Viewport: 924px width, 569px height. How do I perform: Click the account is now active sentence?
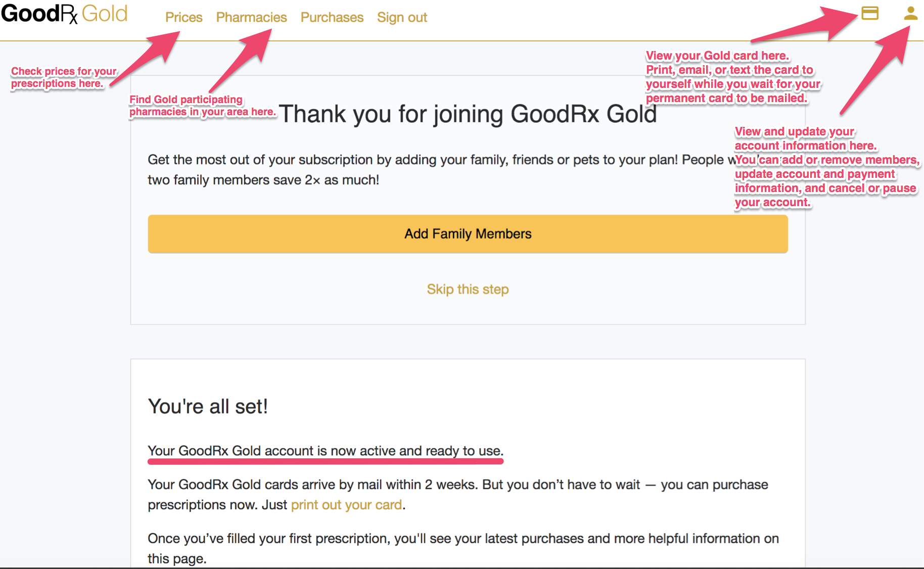tap(326, 451)
